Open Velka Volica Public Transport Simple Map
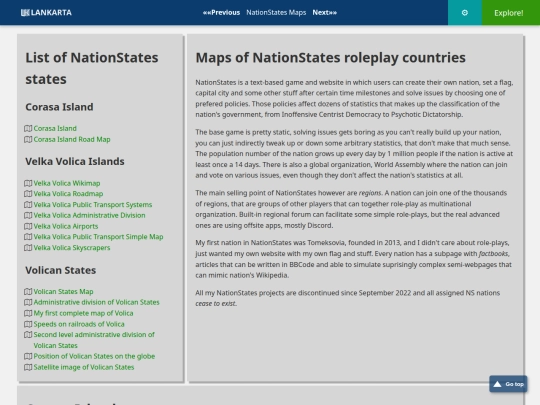 (98, 237)
